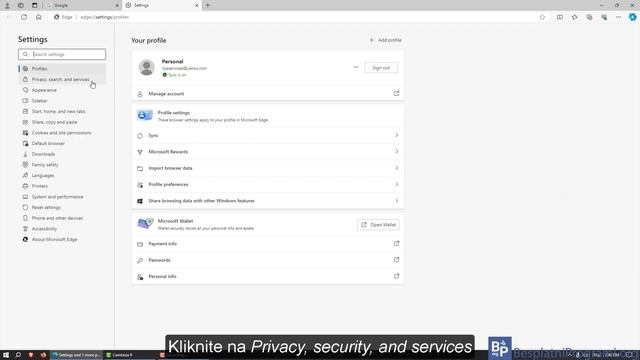Expand the Import browser data chevron

pyautogui.click(x=396, y=168)
